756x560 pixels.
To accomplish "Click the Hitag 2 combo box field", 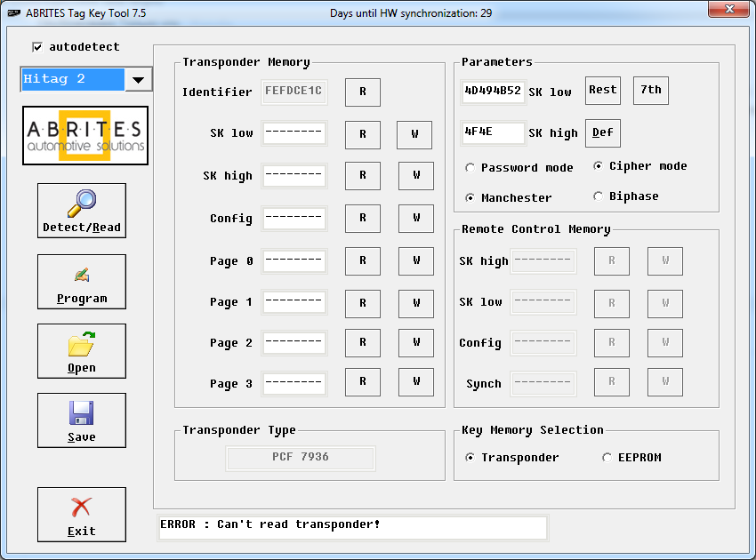I will click(x=73, y=79).
